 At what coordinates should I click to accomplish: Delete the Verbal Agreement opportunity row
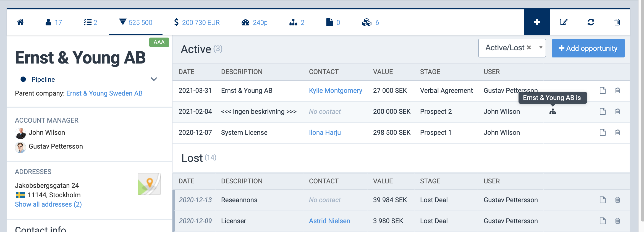618,91
